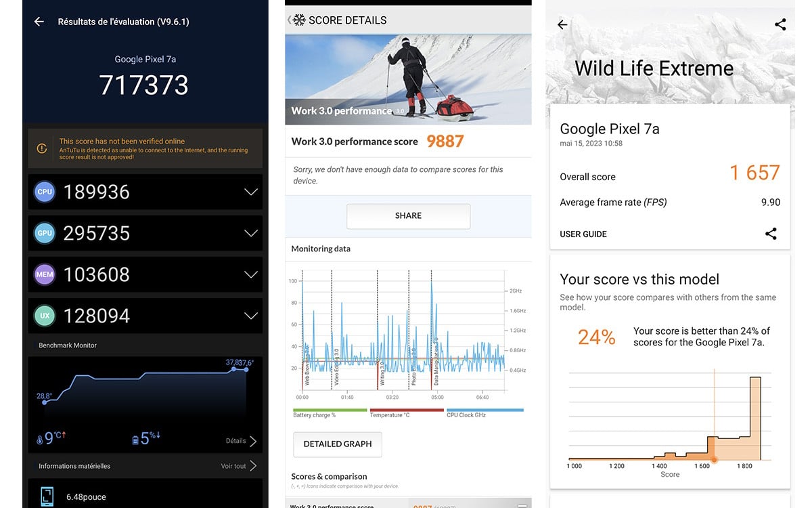Click 'Google Pixel 7a' above the AnTuTu score

coord(145,60)
